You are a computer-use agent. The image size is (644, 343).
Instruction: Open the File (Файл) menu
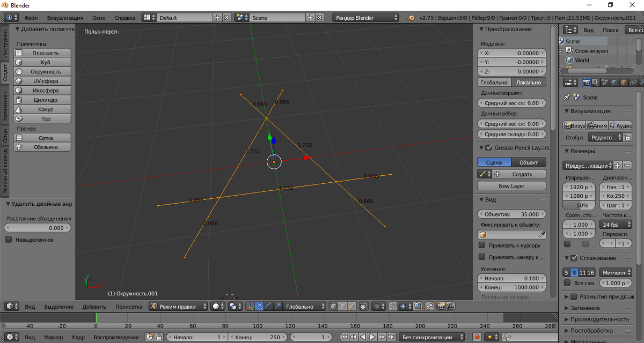[x=31, y=18]
